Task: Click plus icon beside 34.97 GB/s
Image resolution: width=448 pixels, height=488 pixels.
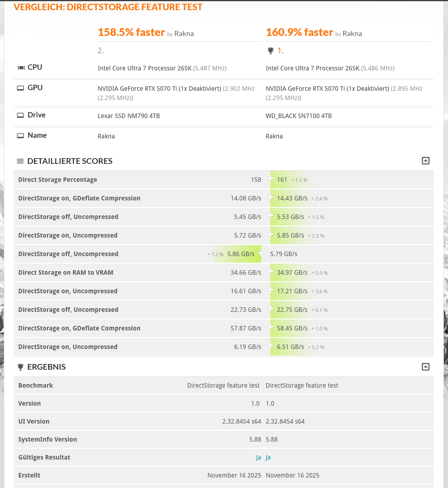Action: click(270, 271)
